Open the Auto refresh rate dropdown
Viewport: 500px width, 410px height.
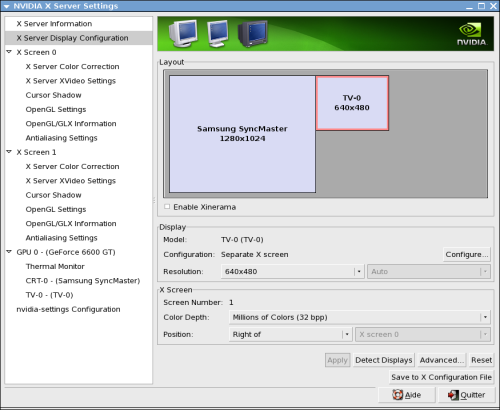[429, 271]
